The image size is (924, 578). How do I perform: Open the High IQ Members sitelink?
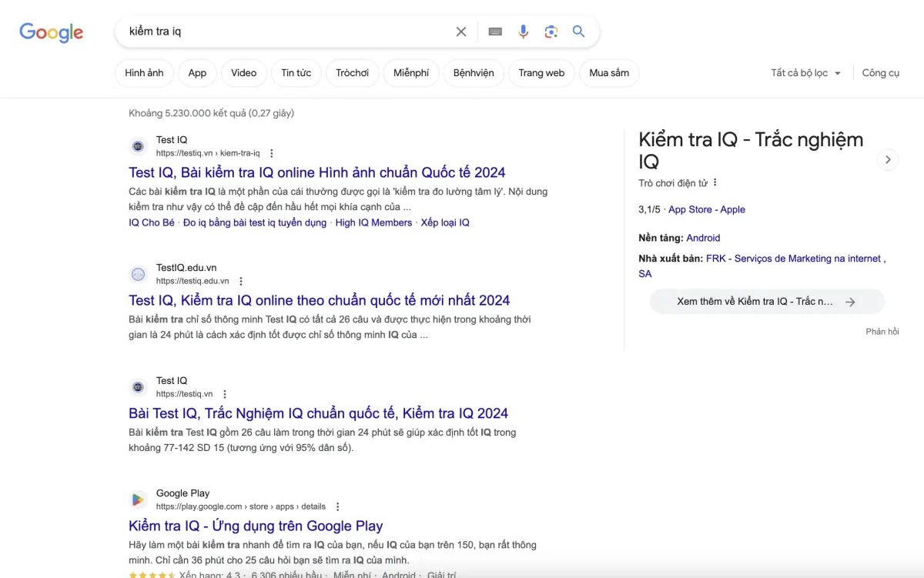(x=373, y=222)
